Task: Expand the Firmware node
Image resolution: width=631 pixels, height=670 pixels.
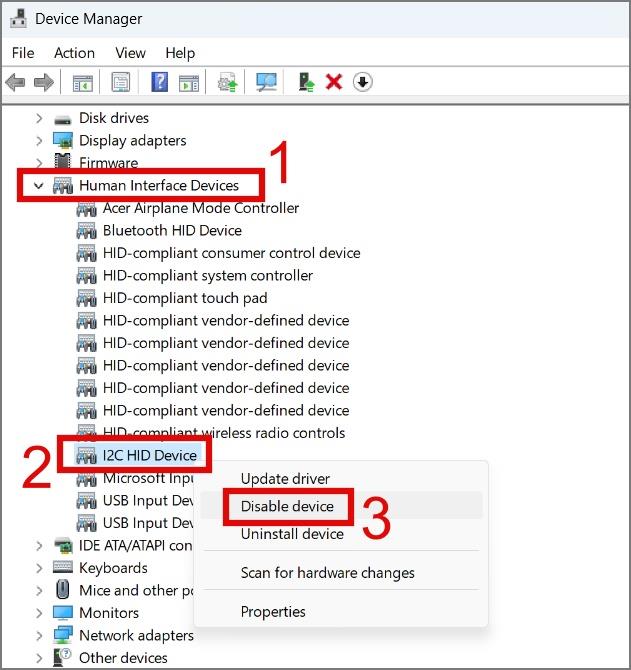Action: [x=39, y=163]
